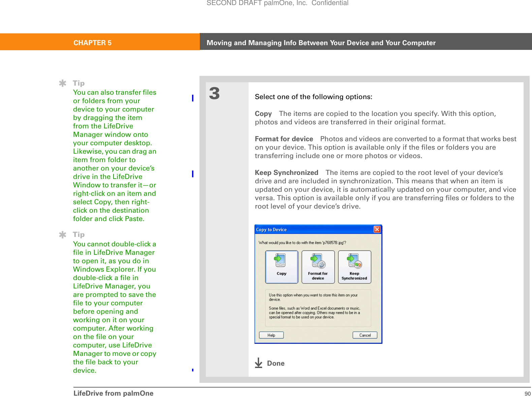Click the first Tip asterisk icon

63,83
